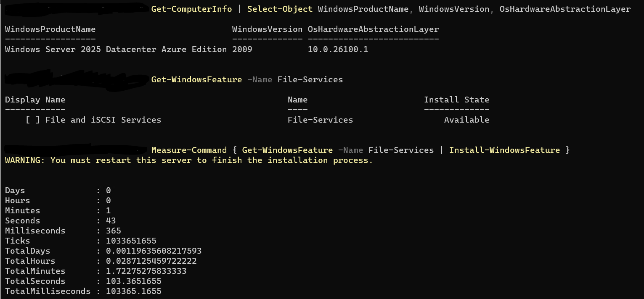
Task: Click the TotalMilliseconds label
Action: click(x=48, y=291)
